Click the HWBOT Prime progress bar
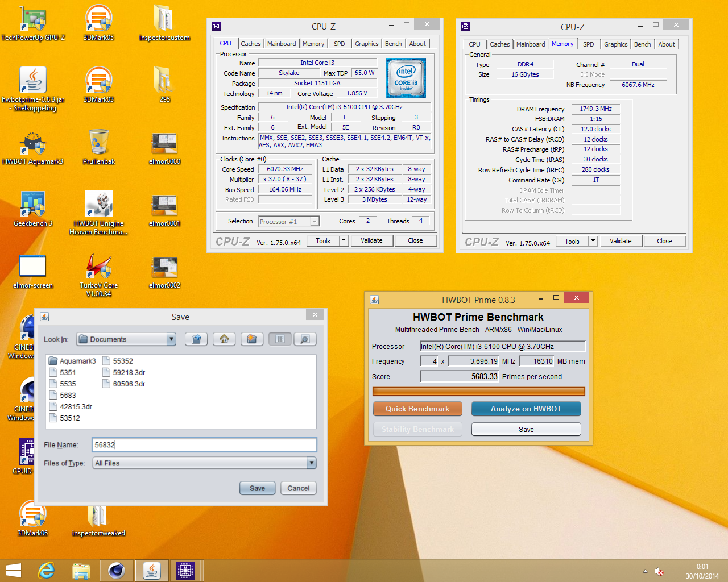The image size is (728, 582). pyautogui.click(x=479, y=391)
